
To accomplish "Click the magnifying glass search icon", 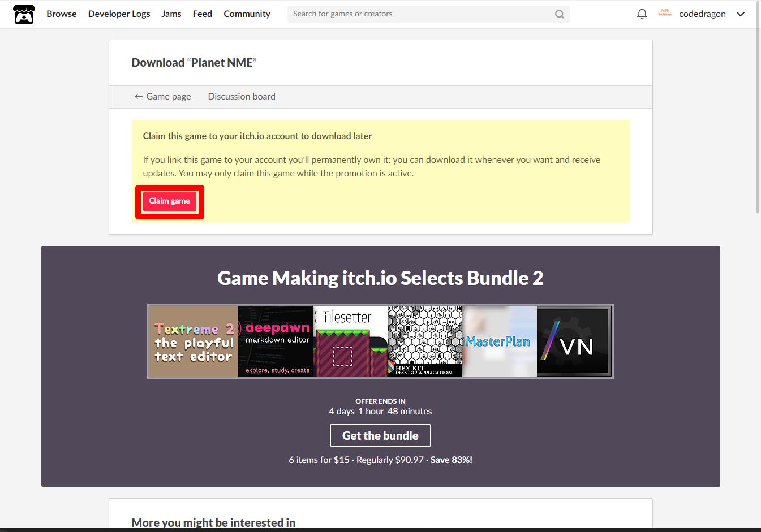I will click(560, 14).
